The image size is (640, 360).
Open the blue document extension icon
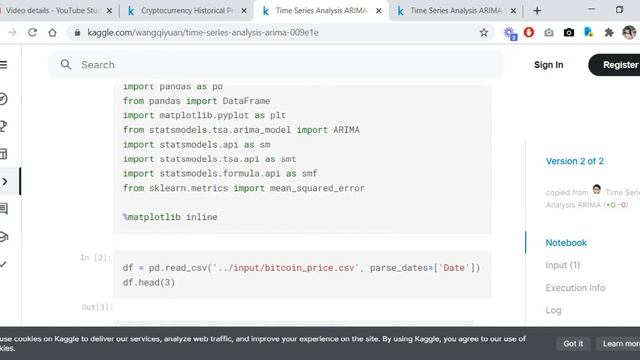click(x=589, y=32)
